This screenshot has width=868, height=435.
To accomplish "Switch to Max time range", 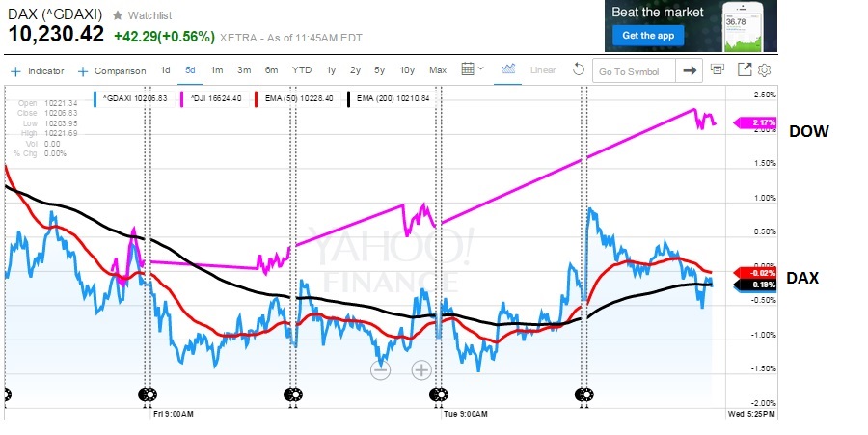I will tap(438, 70).
